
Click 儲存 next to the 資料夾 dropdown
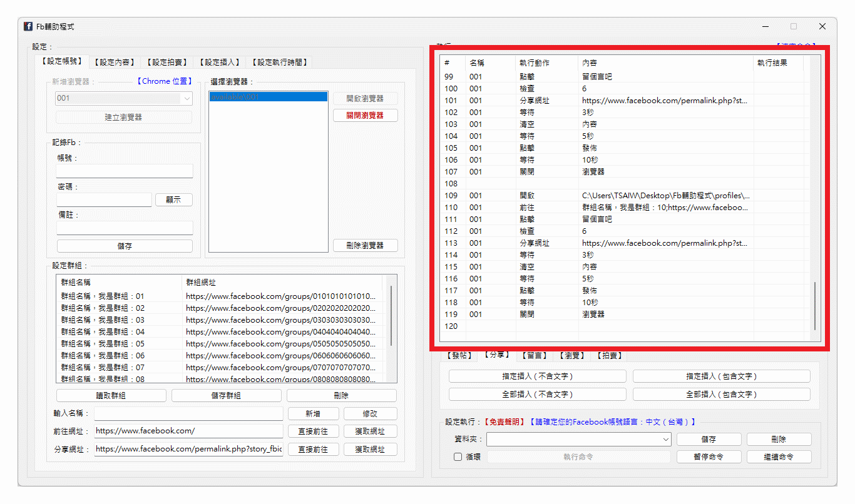click(x=709, y=440)
